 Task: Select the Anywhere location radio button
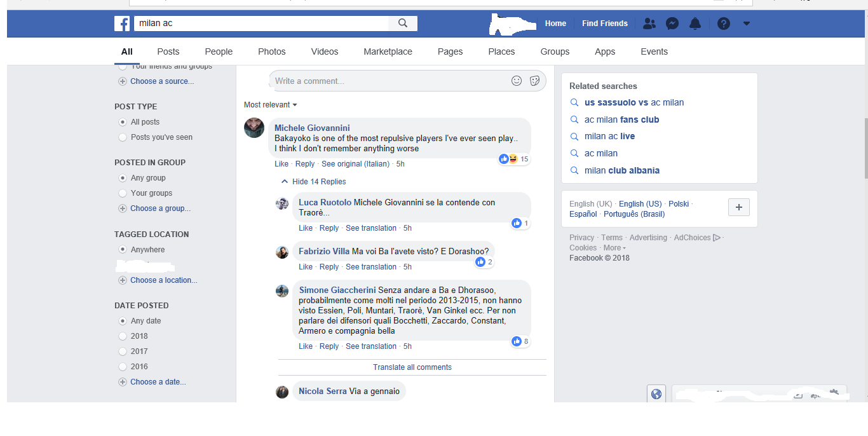123,250
